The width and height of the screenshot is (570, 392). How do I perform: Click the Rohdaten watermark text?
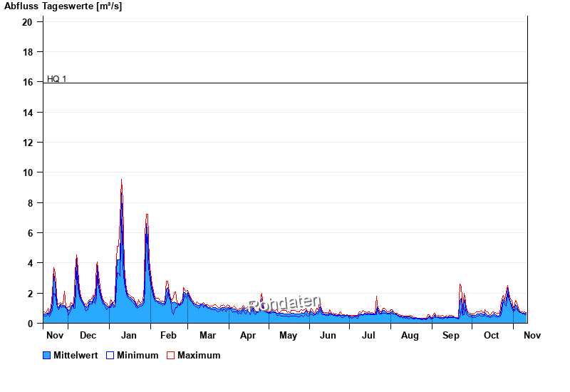(x=285, y=304)
